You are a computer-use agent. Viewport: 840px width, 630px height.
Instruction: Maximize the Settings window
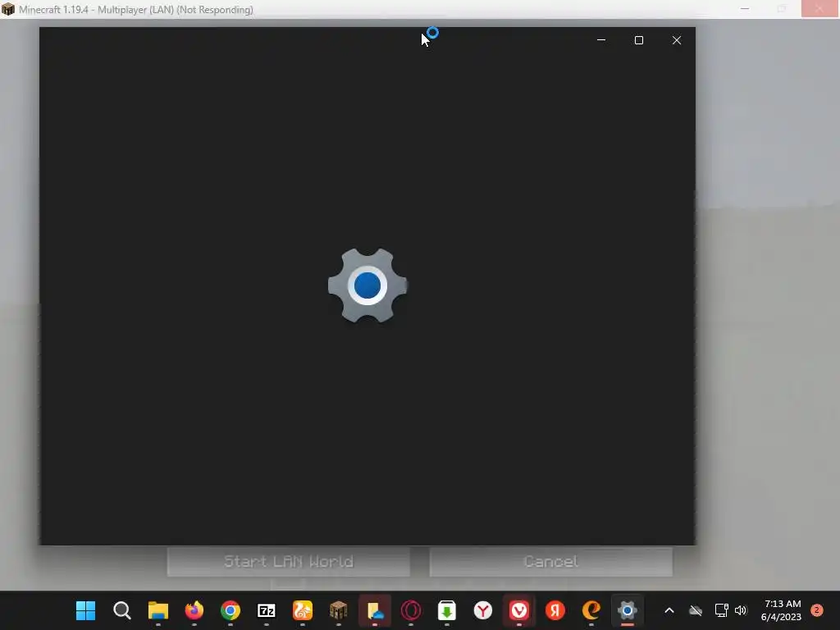coord(638,40)
